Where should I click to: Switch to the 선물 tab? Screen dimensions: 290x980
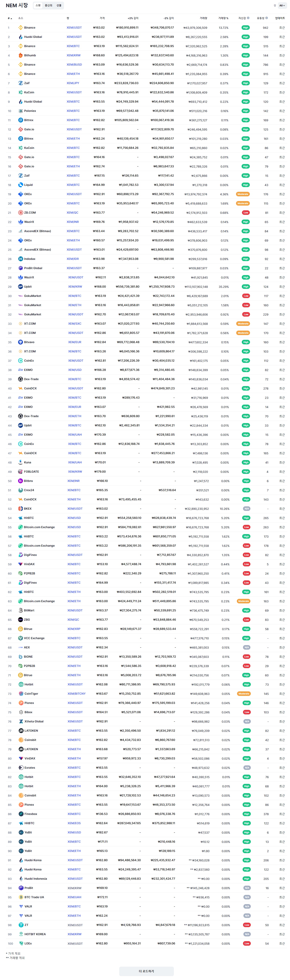(59, 6)
